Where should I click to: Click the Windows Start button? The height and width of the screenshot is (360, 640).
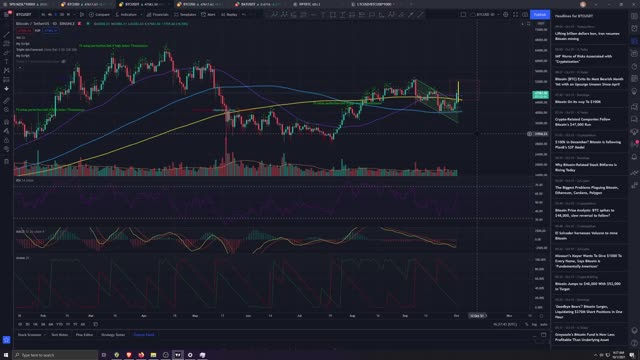click(6, 355)
